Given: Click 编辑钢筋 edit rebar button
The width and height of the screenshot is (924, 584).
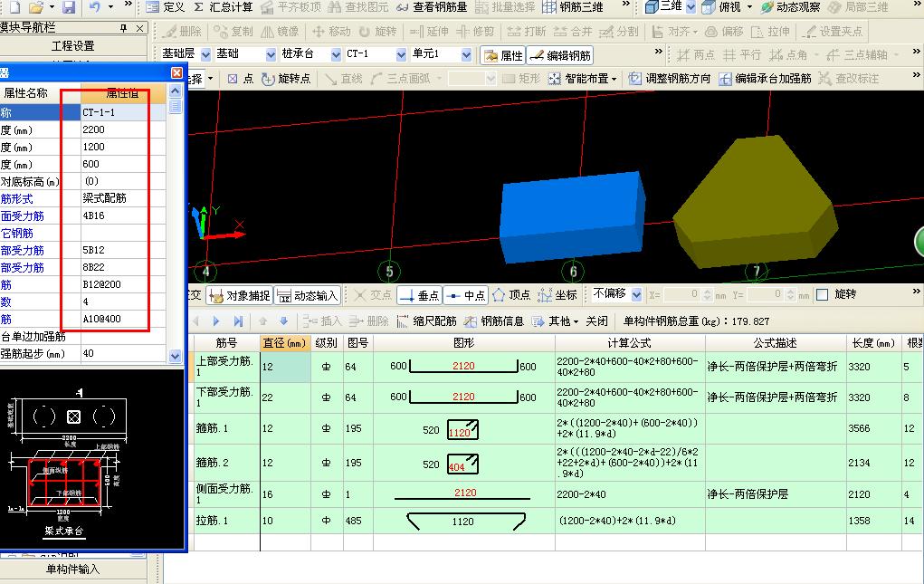Looking at the screenshot, I should 559,55.
